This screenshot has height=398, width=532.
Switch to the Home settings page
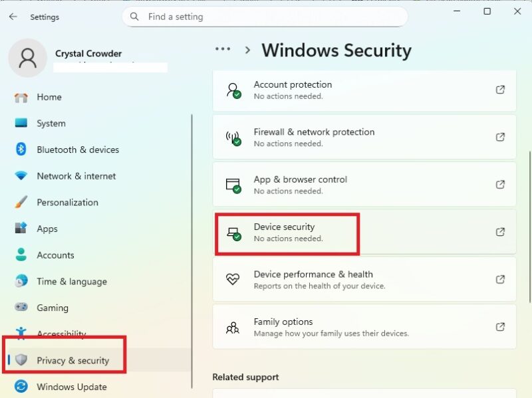49,97
